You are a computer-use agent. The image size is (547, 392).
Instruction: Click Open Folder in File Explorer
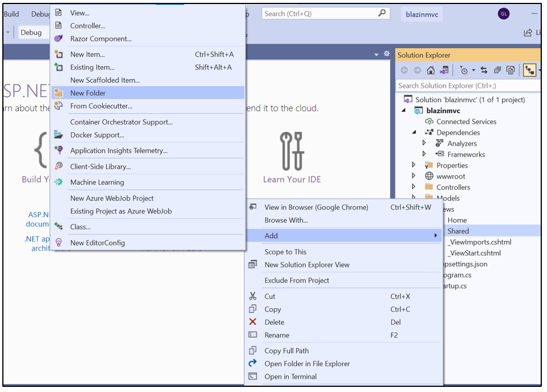pos(307,364)
